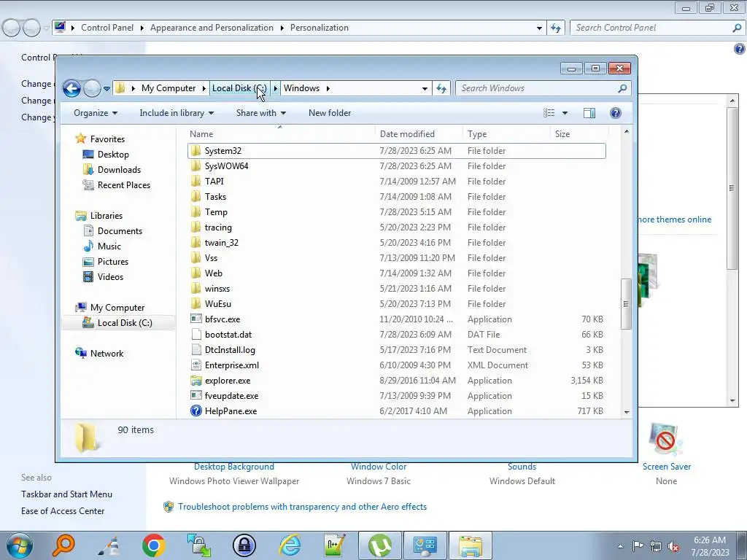Go back in Explorer window

[72, 88]
